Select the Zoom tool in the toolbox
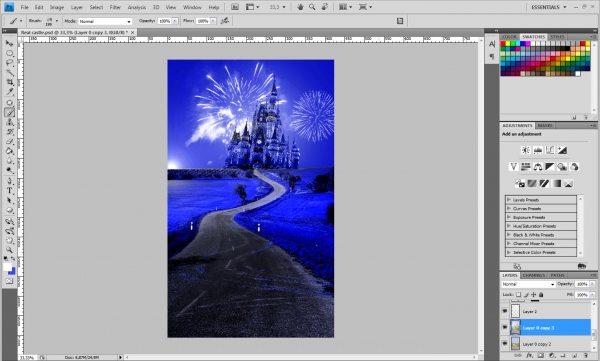Viewport: 600px width, 361px height. pyautogui.click(x=10, y=250)
